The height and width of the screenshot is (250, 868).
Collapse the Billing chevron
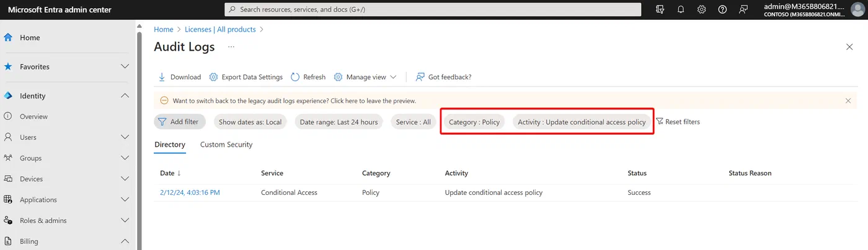(x=125, y=241)
